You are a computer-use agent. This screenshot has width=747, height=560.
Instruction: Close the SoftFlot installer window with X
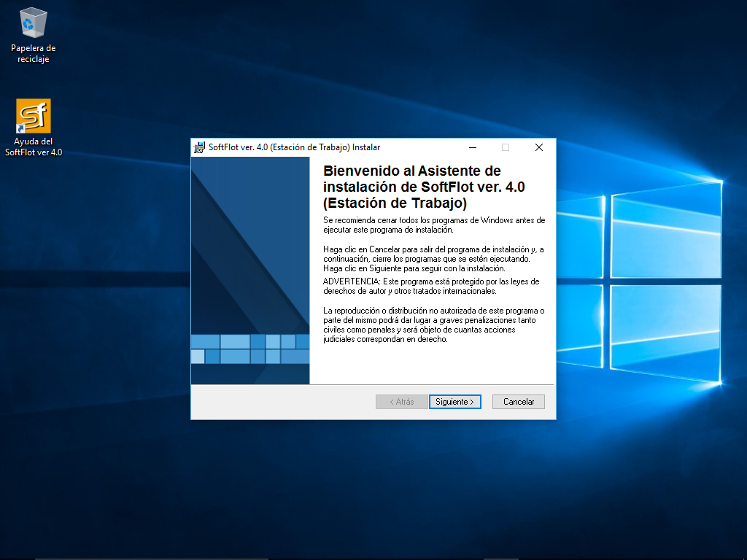538,147
